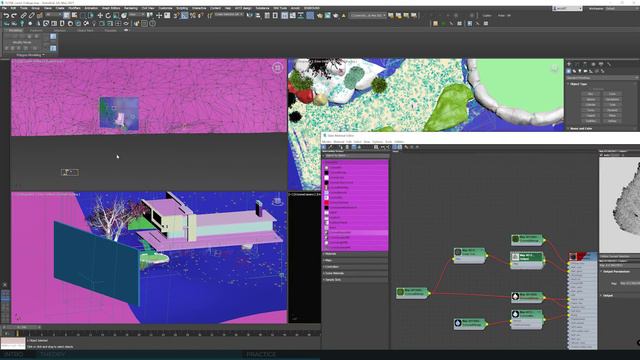Switch to the Freeform ribbon tab
Viewport: 640px width, 360px height.
tap(36, 30)
